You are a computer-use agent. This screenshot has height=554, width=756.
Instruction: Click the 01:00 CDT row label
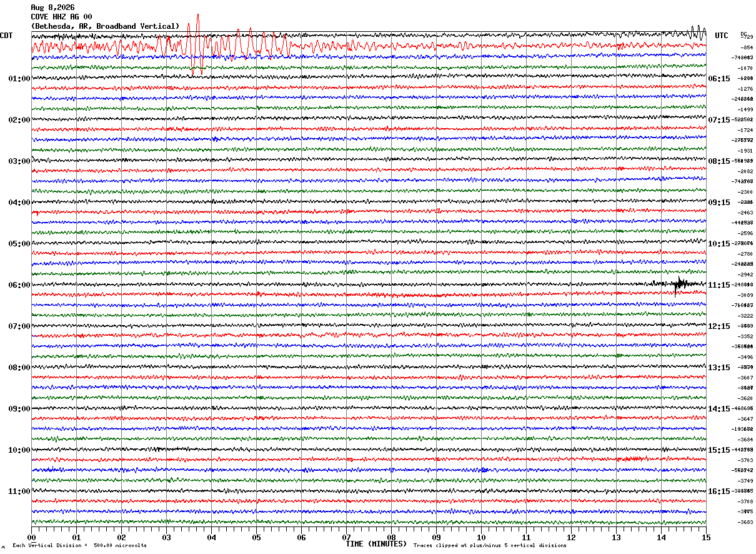pyautogui.click(x=19, y=79)
